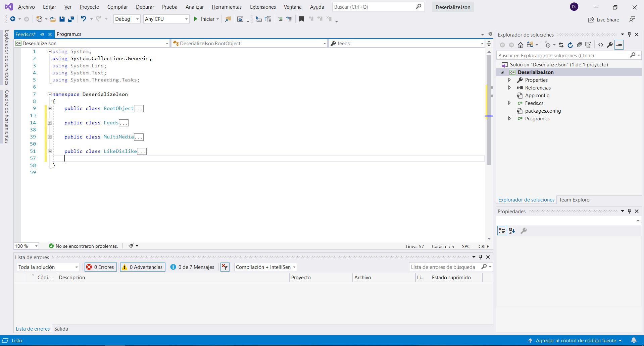Toggle the 0 Errores filter
The height and width of the screenshot is (346, 644).
101,267
